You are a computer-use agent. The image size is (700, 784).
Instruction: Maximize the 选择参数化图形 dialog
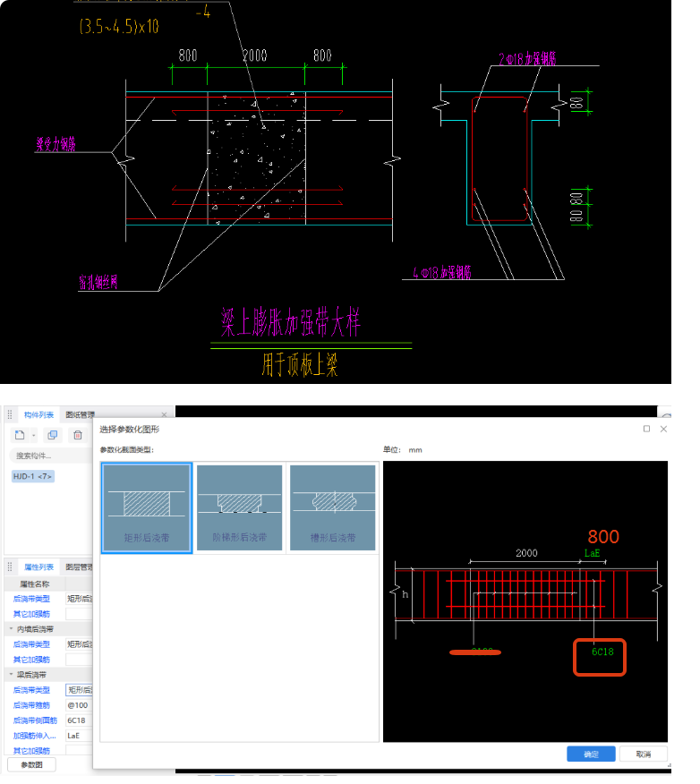pos(646,429)
